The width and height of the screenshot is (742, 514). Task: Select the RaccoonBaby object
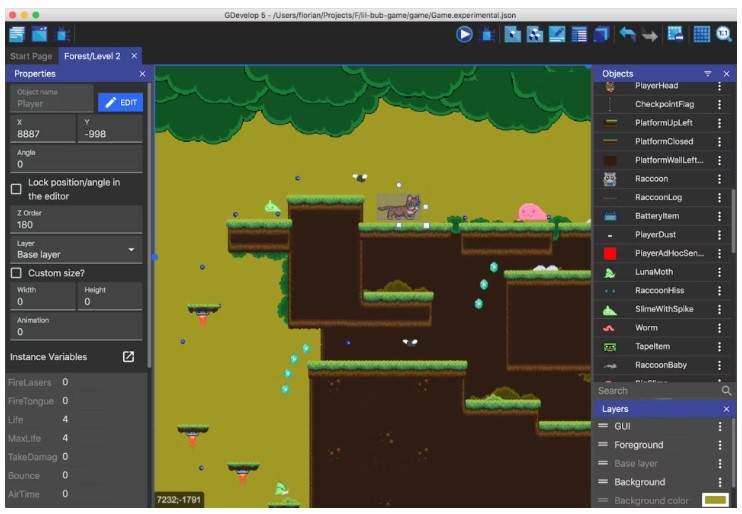pyautogui.click(x=662, y=365)
